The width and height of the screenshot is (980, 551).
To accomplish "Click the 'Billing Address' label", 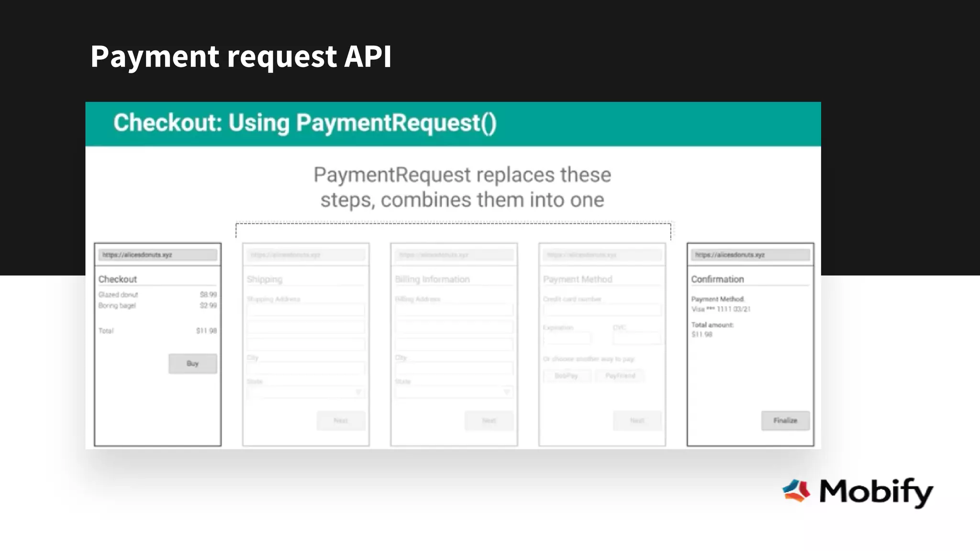I will [418, 299].
